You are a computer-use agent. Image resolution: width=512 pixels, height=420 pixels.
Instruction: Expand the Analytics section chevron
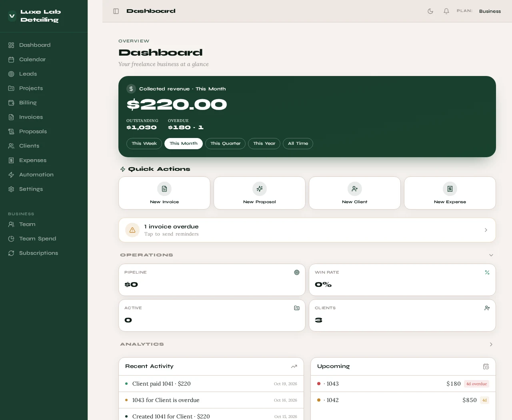click(491, 344)
